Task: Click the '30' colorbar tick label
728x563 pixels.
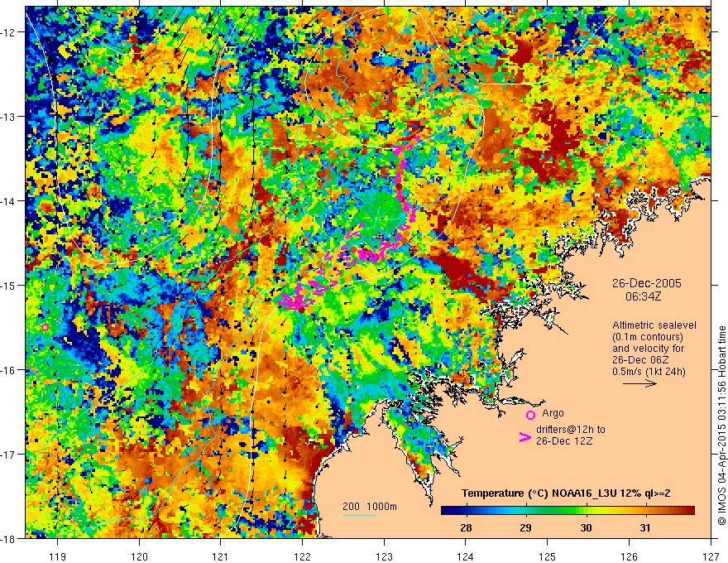Action: [586, 527]
